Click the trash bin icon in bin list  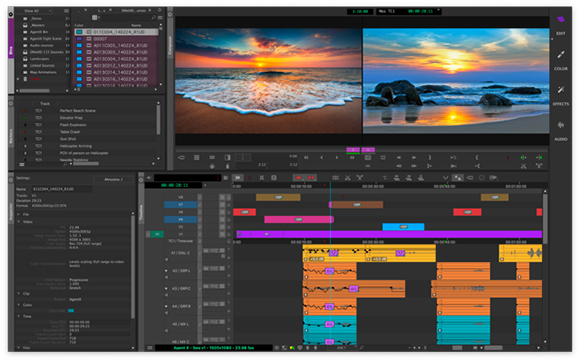tap(25, 79)
